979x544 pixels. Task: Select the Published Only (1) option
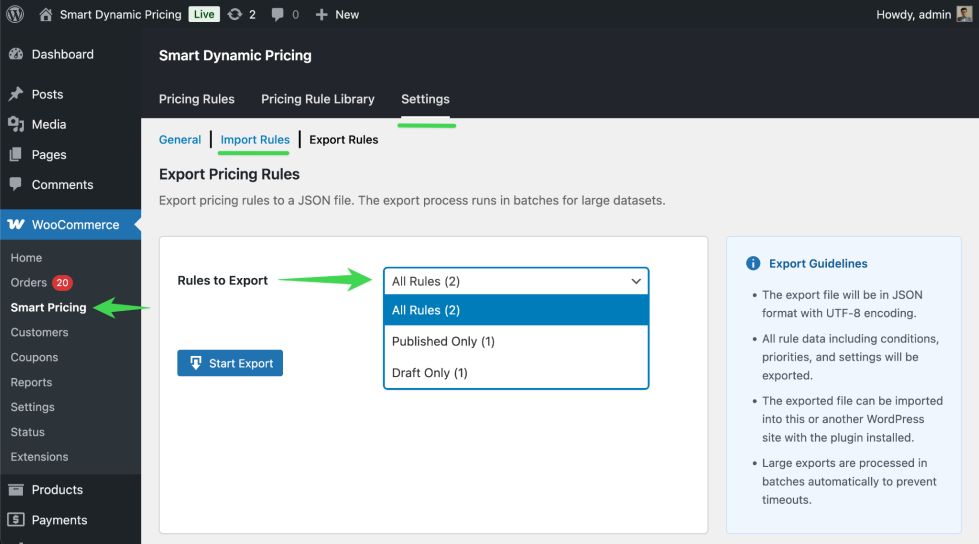[516, 341]
